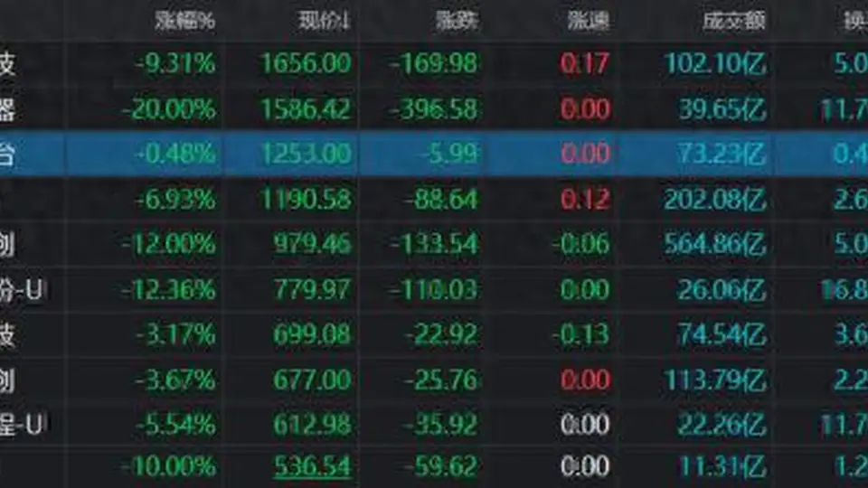Click the 202.08亿 turnover cell

point(715,199)
